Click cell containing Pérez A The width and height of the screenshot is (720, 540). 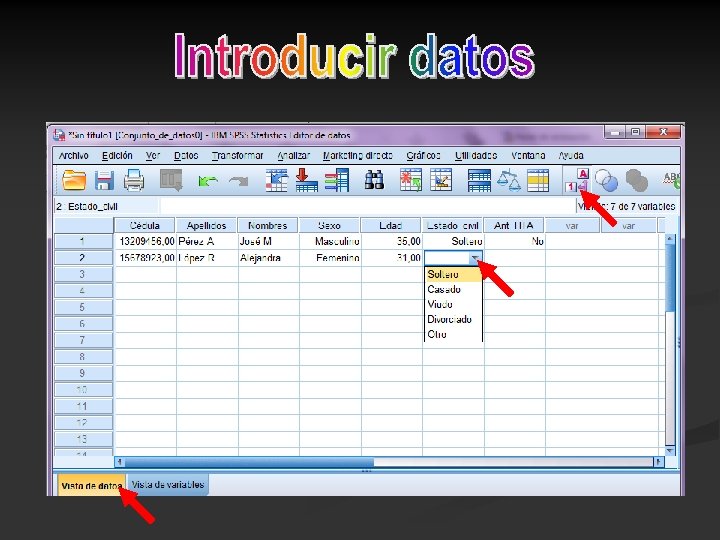tap(207, 241)
